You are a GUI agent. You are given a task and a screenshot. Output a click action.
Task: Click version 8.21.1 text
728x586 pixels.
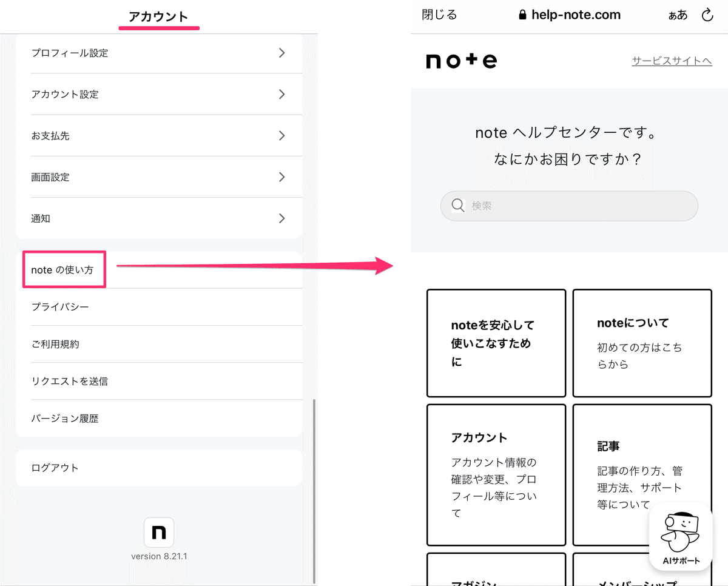[x=159, y=556]
